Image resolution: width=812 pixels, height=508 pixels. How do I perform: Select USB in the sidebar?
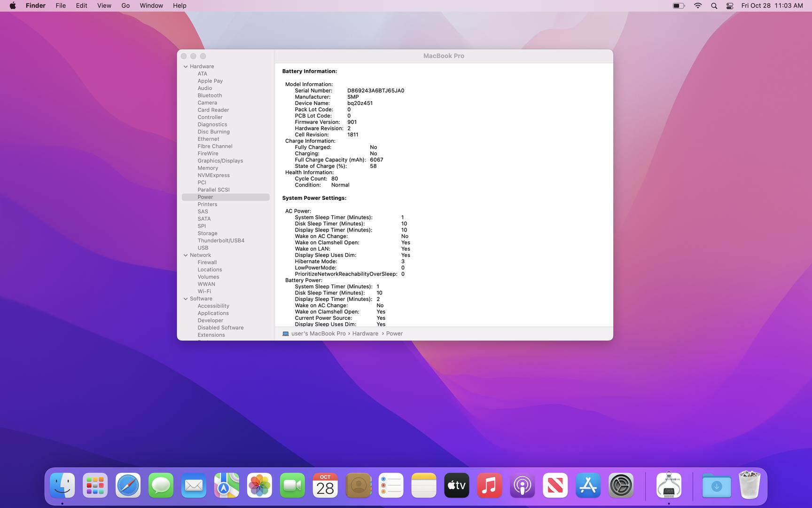click(x=203, y=248)
